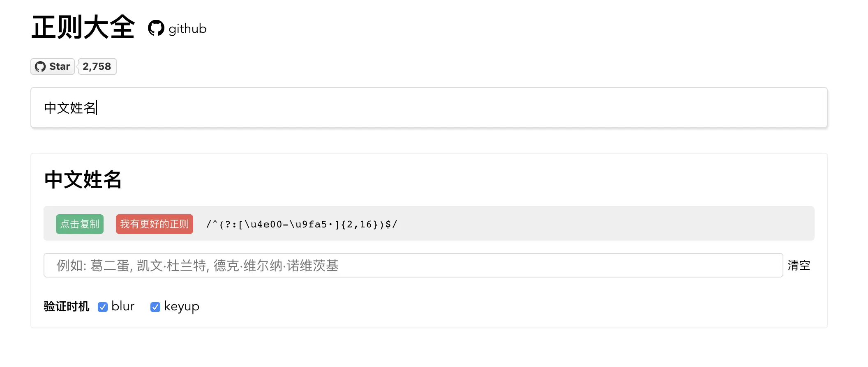Click the keyup text label
868x367 pixels.
(182, 306)
